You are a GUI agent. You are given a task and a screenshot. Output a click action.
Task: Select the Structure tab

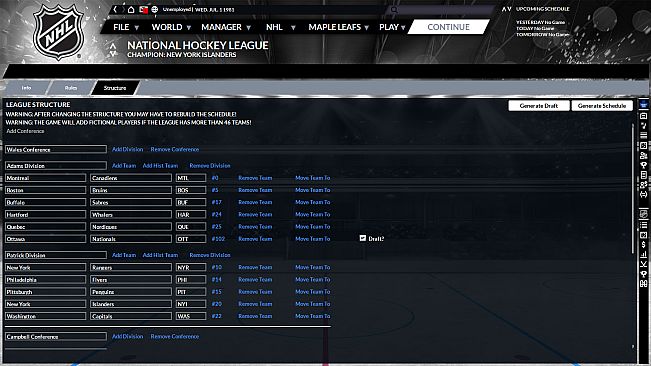pyautogui.click(x=115, y=88)
